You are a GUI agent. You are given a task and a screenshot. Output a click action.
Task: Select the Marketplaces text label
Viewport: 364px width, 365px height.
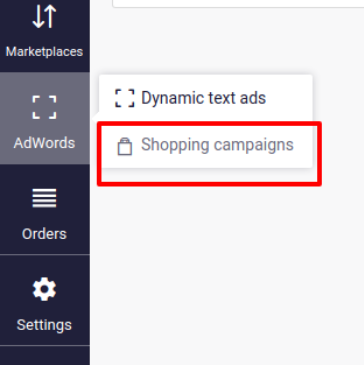click(44, 52)
